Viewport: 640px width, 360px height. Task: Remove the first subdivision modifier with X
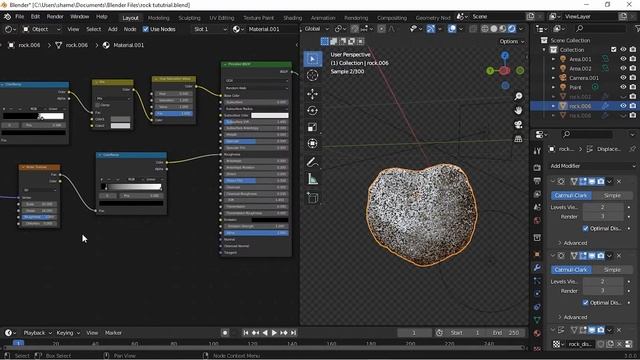pos(619,181)
